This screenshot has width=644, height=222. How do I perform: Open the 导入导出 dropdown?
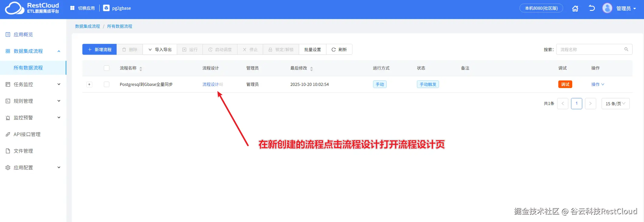click(160, 49)
